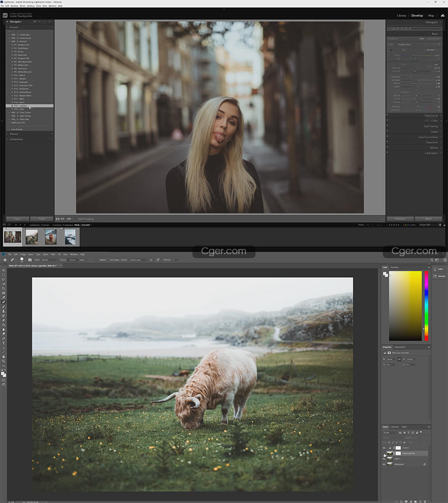The image size is (448, 503).
Task: Click the Paste button in Lightroom
Action: click(42, 219)
